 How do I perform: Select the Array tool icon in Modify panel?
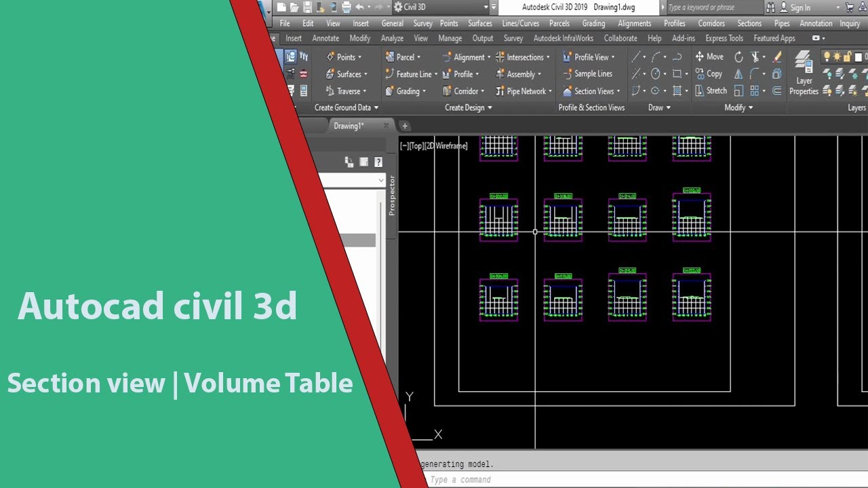755,90
